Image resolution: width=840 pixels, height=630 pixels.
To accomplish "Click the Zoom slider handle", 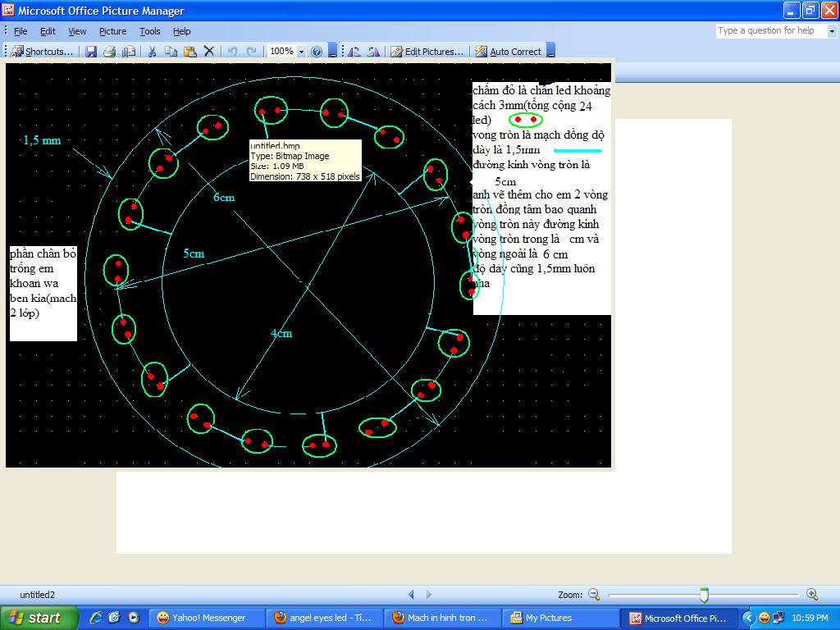I will [x=704, y=595].
